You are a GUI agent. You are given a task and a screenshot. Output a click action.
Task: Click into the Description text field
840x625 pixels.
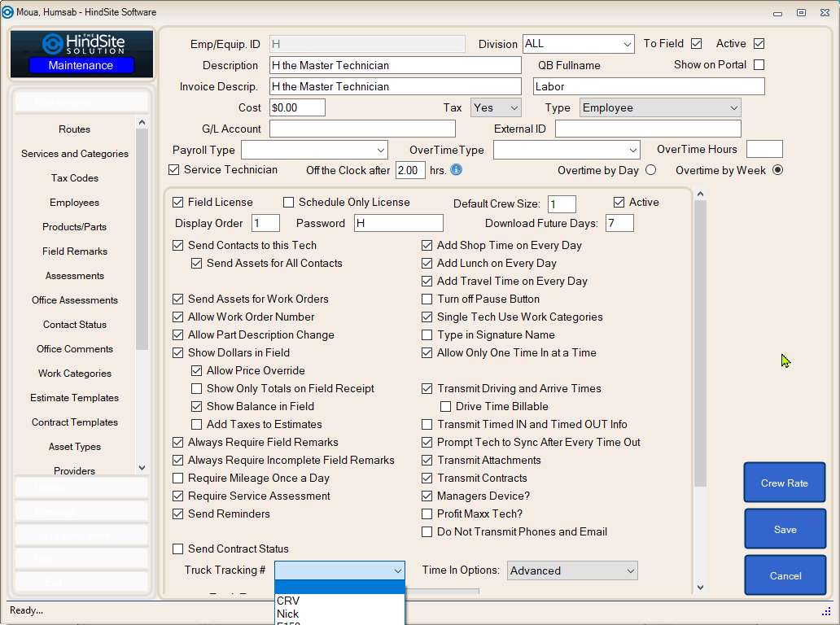click(x=395, y=65)
